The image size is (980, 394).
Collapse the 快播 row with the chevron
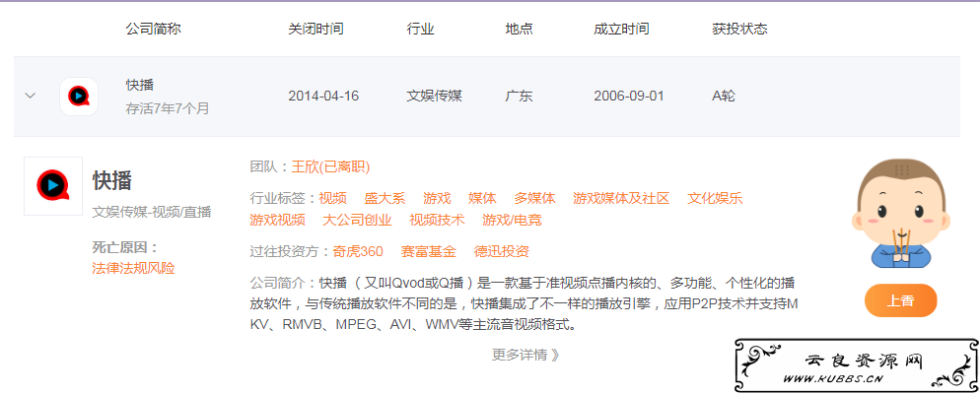coord(30,97)
